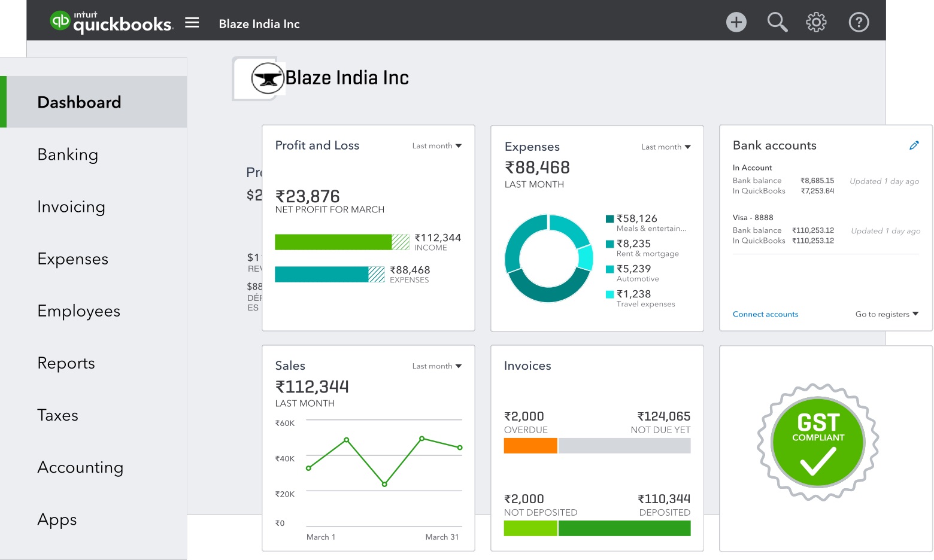
Task: Navigate to Reports in the sidebar
Action: [x=66, y=363]
